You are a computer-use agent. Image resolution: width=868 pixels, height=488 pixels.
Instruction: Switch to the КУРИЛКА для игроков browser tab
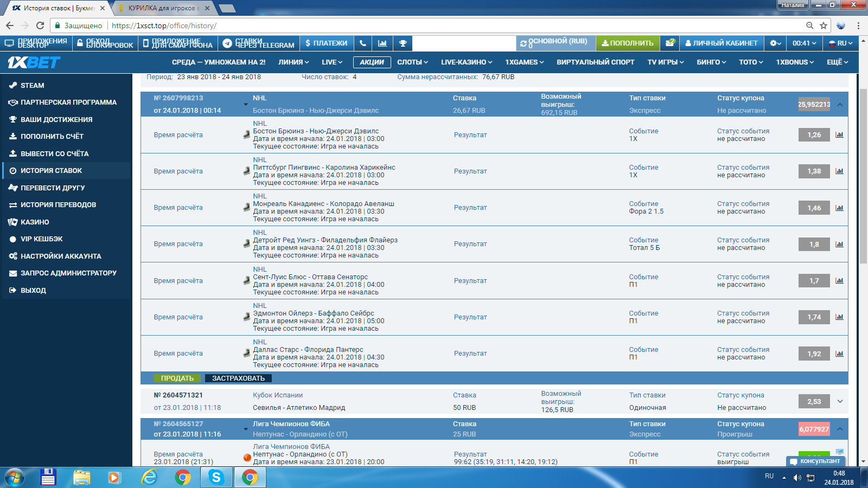tap(164, 8)
